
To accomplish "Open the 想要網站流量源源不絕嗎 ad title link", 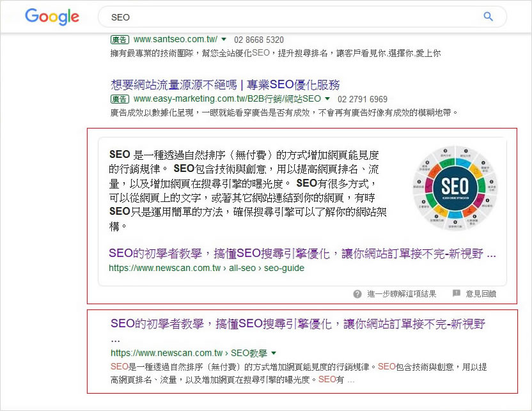I will click(225, 85).
